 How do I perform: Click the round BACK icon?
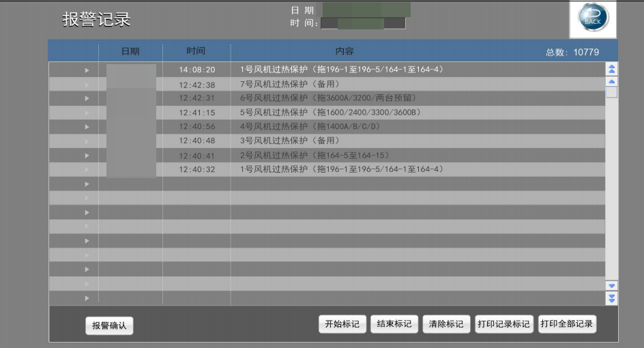point(593,18)
